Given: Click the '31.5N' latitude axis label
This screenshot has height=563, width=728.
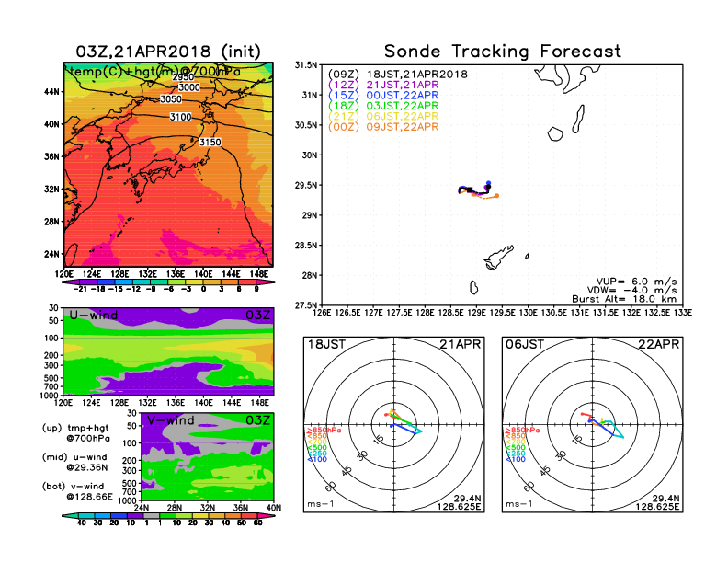Looking at the screenshot, I should pos(306,65).
